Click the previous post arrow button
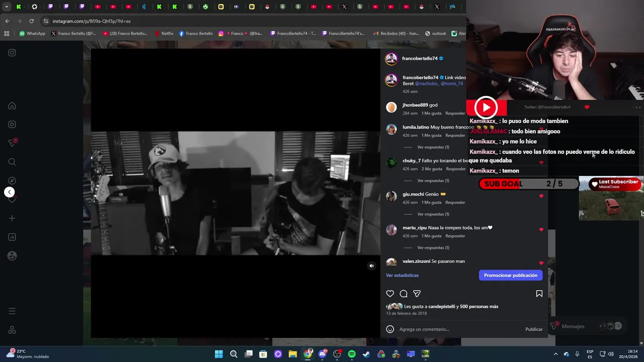Viewport: 644px width, 362px height. click(9, 192)
